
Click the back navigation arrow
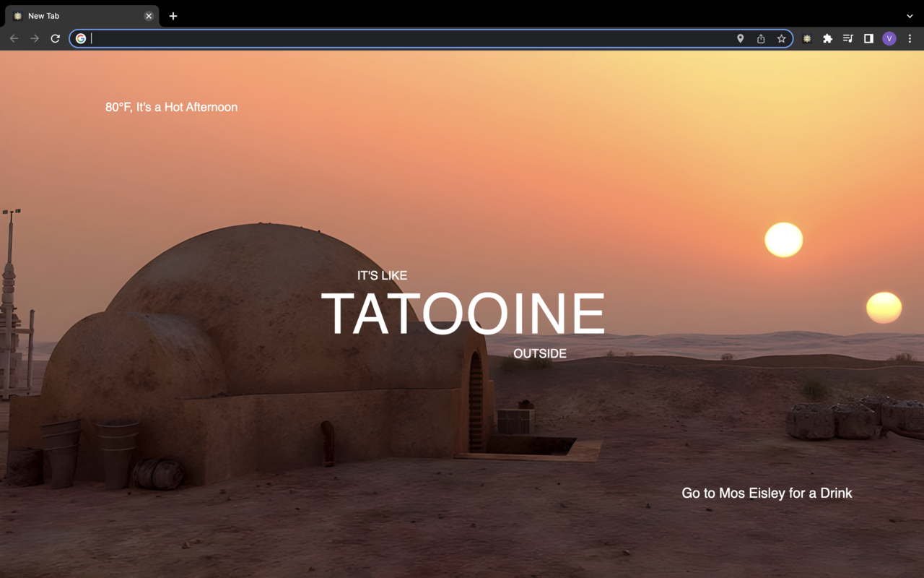point(14,38)
